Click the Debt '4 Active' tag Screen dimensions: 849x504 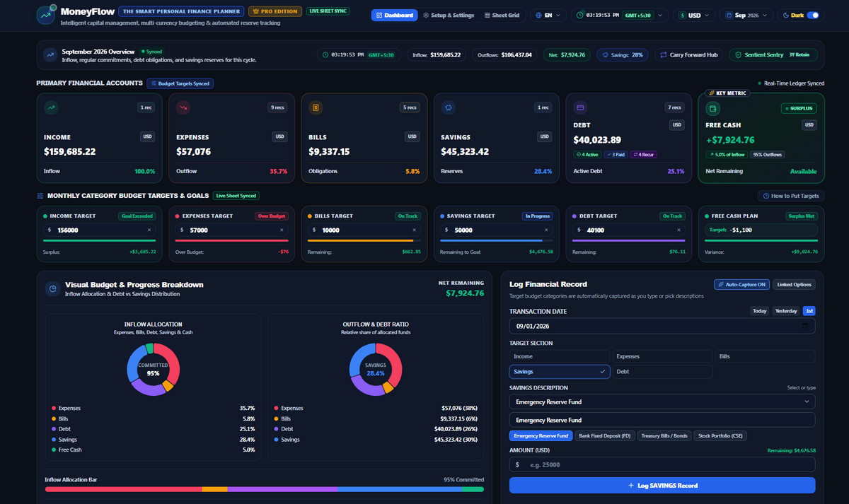point(587,154)
